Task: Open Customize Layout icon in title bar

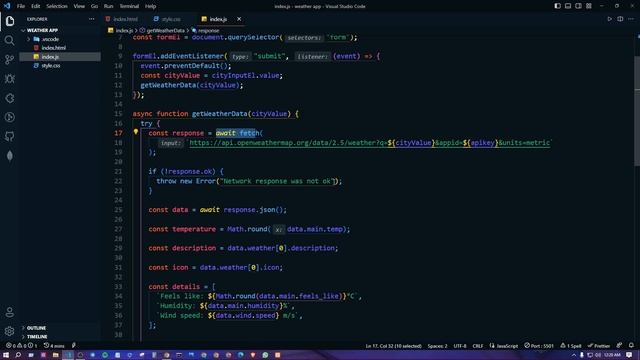Action: 589,6
